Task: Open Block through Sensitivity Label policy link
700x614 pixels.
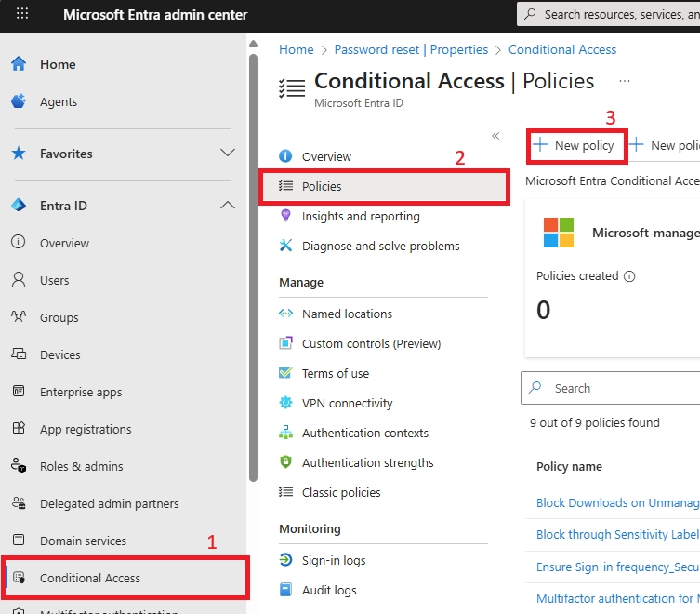Action: click(618, 534)
